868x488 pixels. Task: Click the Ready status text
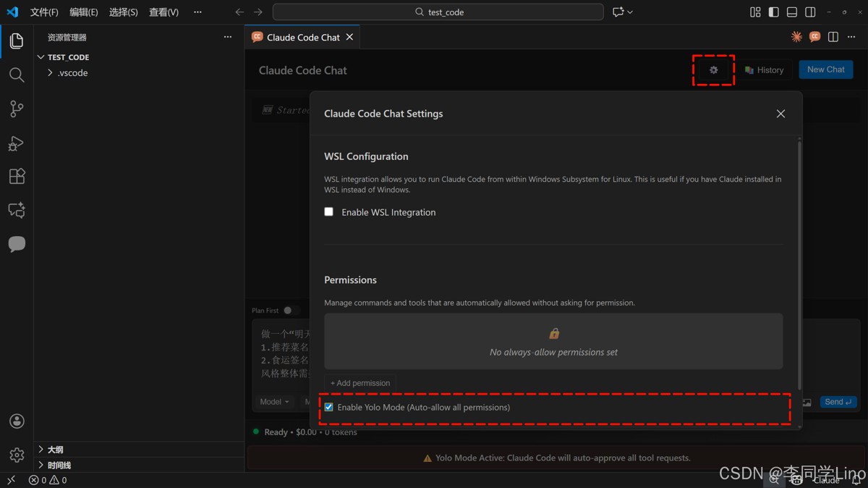click(x=276, y=432)
